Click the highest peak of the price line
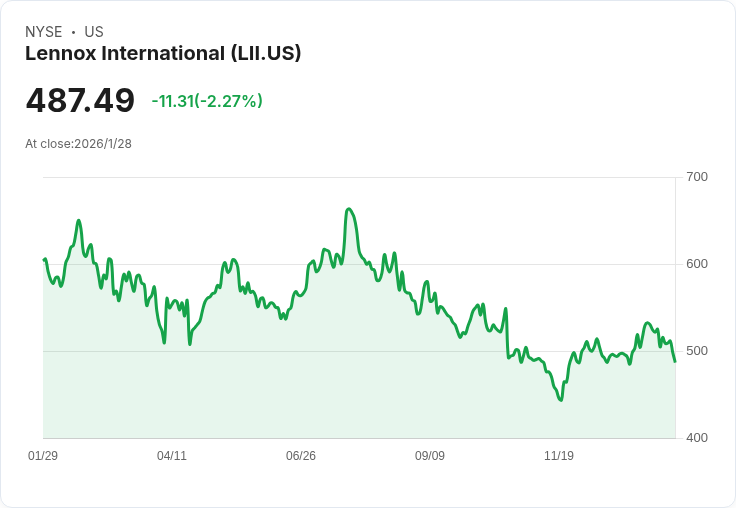736x508 pixels. click(348, 209)
